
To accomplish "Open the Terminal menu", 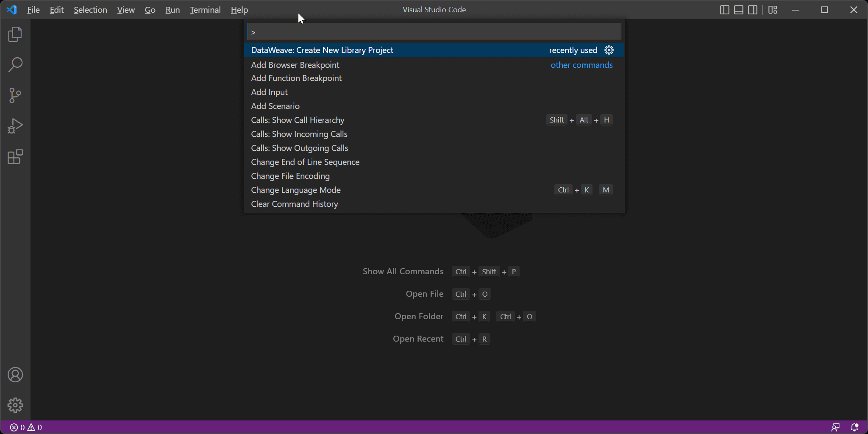I will 205,10.
